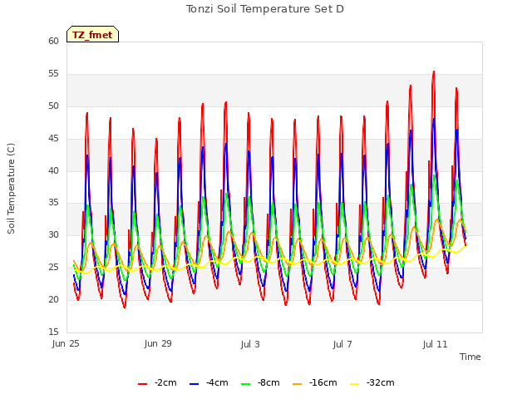Screen dimensions: 532x399
Task: Click the 60 y-axis tick label
Action: click(x=53, y=41)
